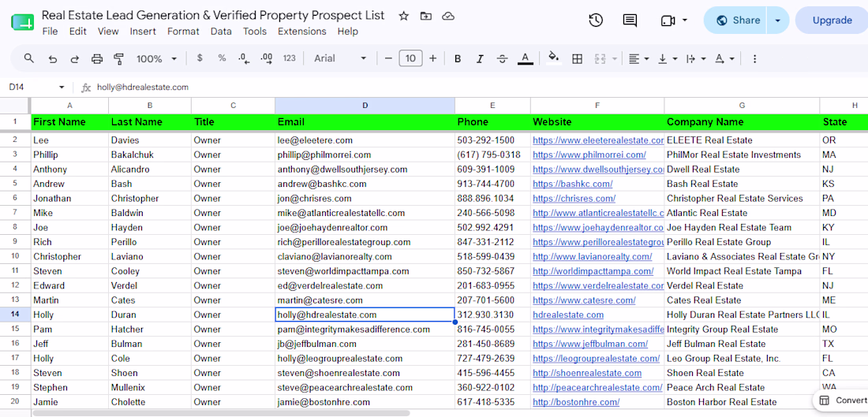This screenshot has height=417, width=868.
Task: Open the Data menu
Action: (221, 32)
